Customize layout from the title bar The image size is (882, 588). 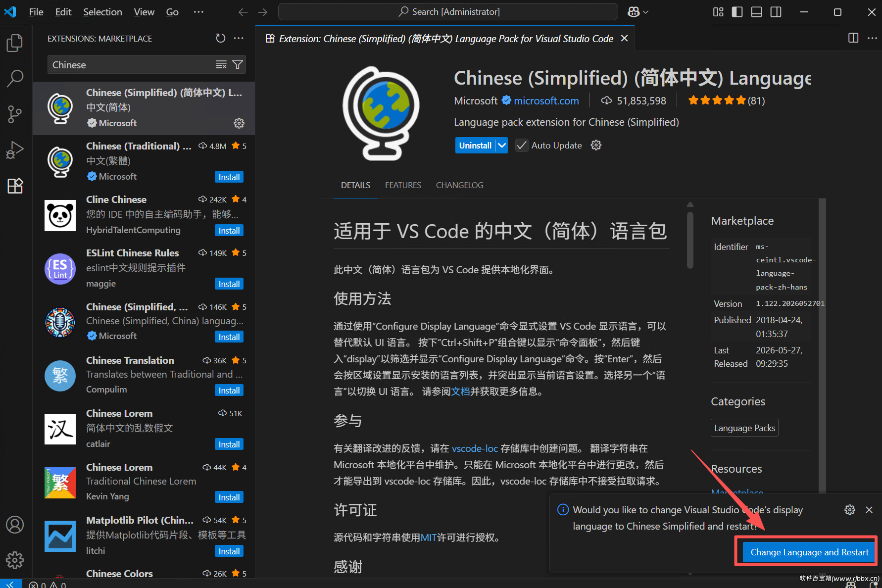pos(718,12)
